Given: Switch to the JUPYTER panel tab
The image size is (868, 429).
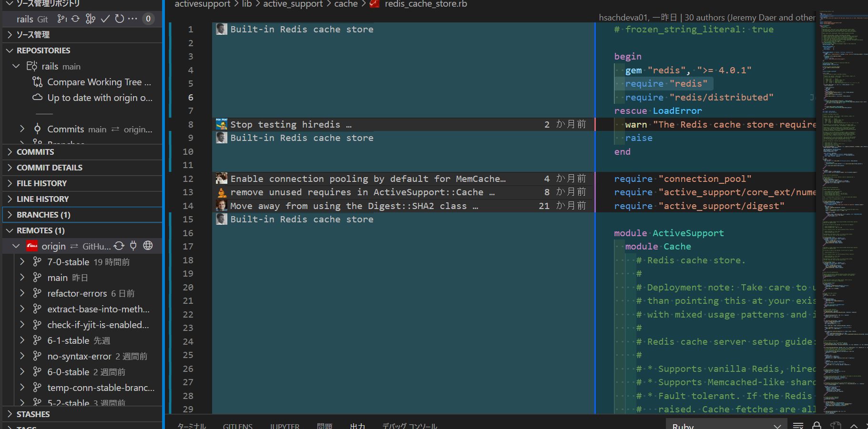Looking at the screenshot, I should (x=285, y=426).
